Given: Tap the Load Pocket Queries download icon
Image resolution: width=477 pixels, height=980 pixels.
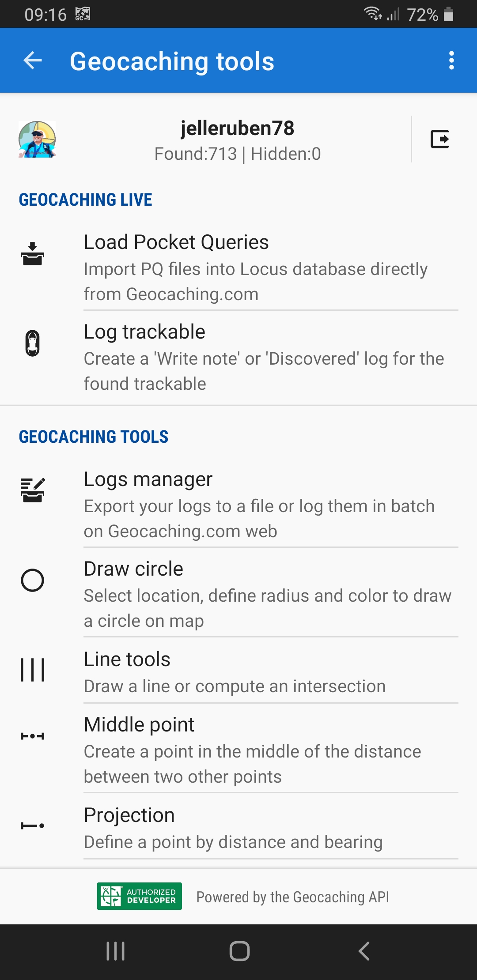Looking at the screenshot, I should coord(33,254).
